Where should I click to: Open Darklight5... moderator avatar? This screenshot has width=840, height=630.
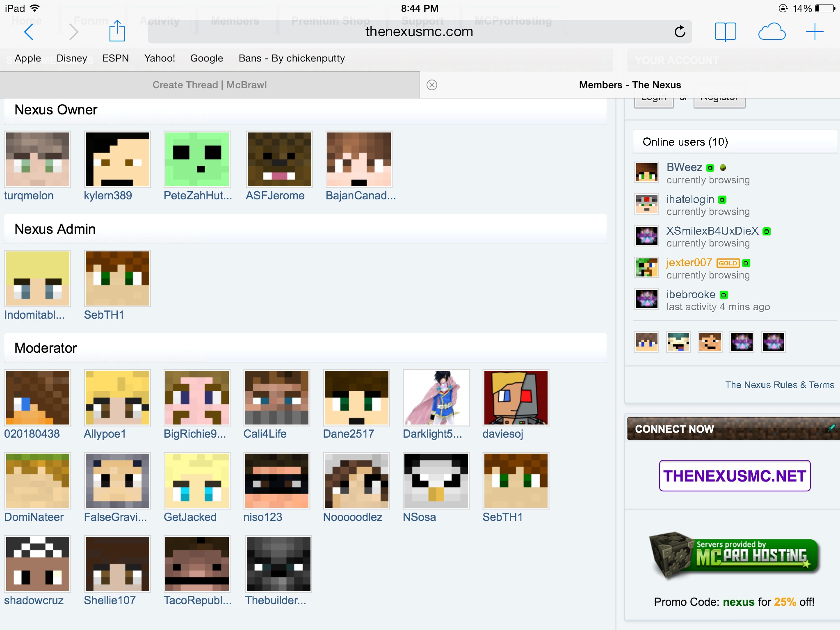click(x=436, y=397)
